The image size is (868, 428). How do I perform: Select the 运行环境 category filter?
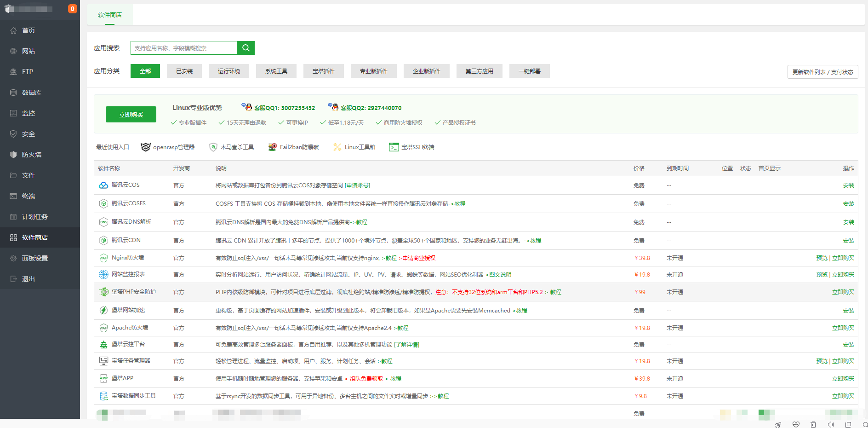pos(229,71)
